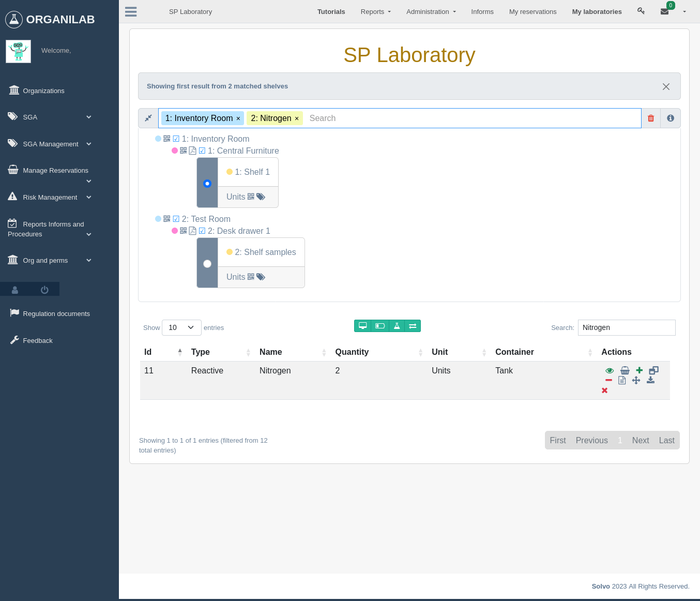Open the Tutorials menu item
Viewport: 700px width, 601px height.
pyautogui.click(x=331, y=11)
